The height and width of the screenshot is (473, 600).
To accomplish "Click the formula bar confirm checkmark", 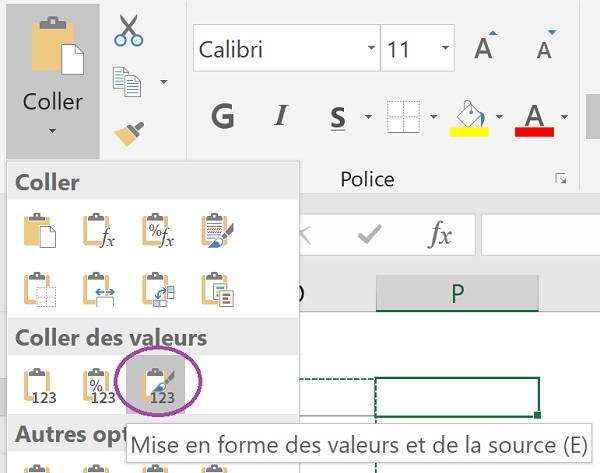I will (369, 234).
